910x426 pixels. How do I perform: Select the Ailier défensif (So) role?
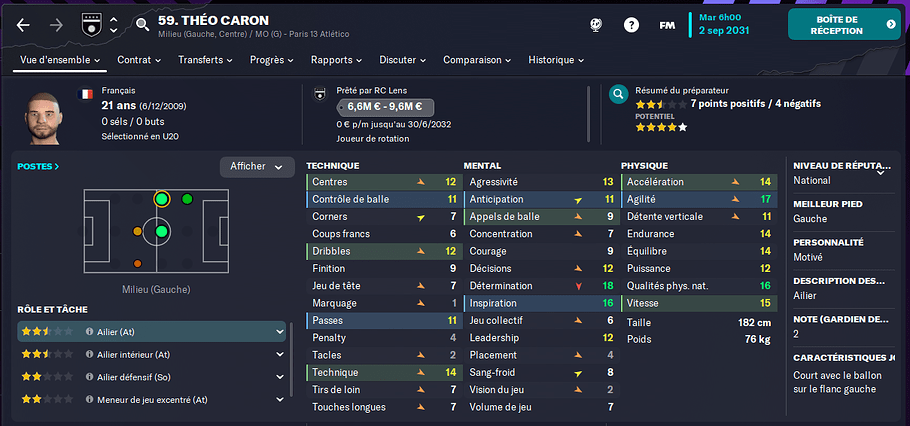[150, 377]
